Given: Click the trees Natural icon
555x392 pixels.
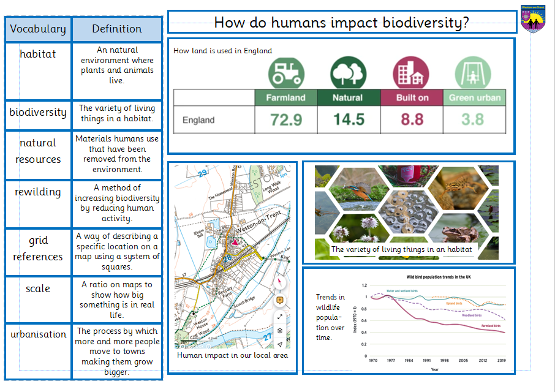Looking at the screenshot, I should point(348,72).
